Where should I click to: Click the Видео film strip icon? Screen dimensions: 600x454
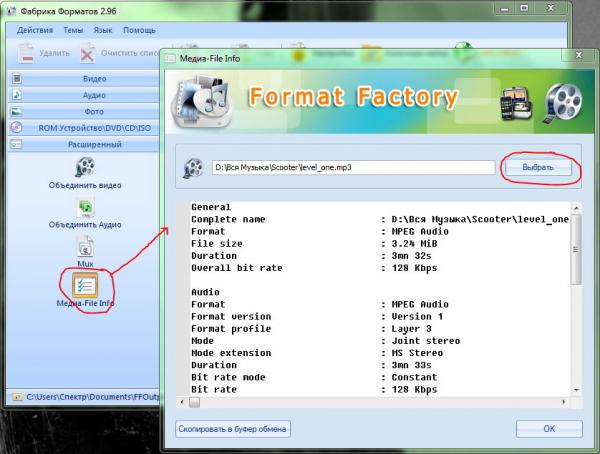(16, 78)
